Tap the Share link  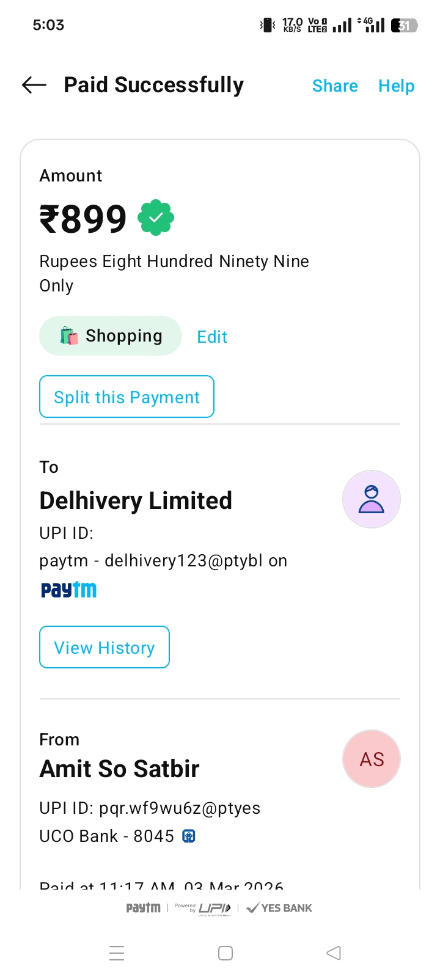335,86
